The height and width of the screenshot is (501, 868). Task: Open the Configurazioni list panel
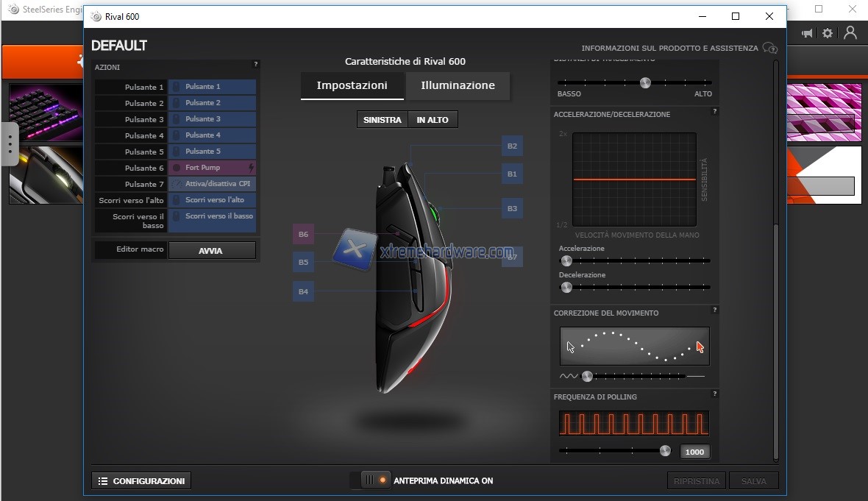pos(141,481)
